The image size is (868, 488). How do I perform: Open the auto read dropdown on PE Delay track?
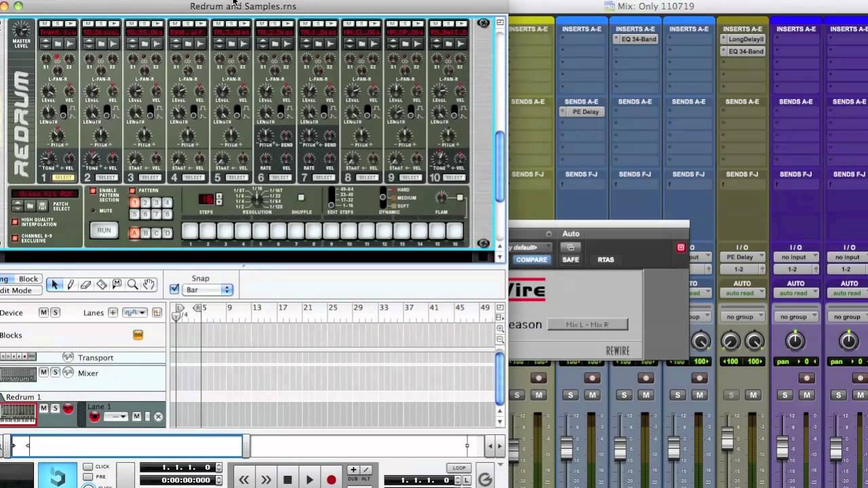click(742, 293)
